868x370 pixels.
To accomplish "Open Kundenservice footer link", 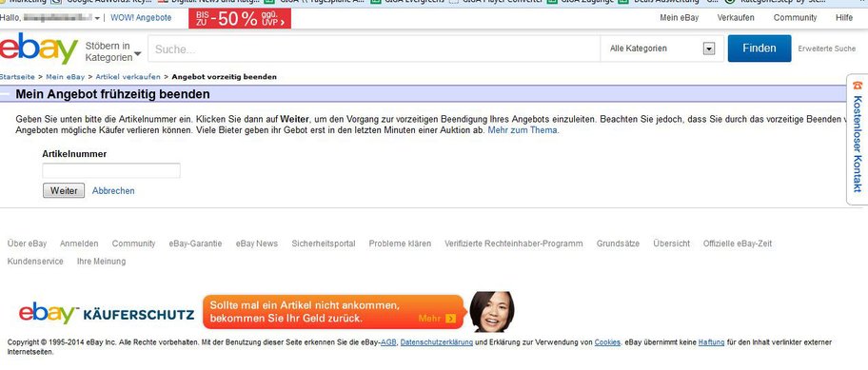I will pyautogui.click(x=35, y=261).
